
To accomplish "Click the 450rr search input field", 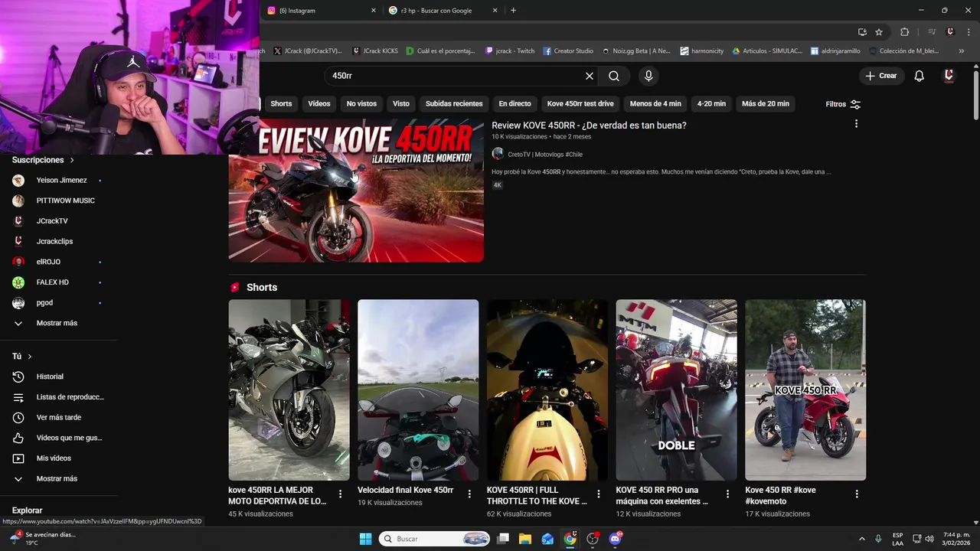I will 455,76.
